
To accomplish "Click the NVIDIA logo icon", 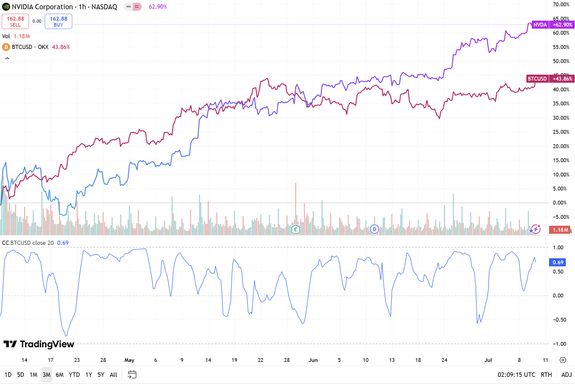I will (x=6, y=7).
